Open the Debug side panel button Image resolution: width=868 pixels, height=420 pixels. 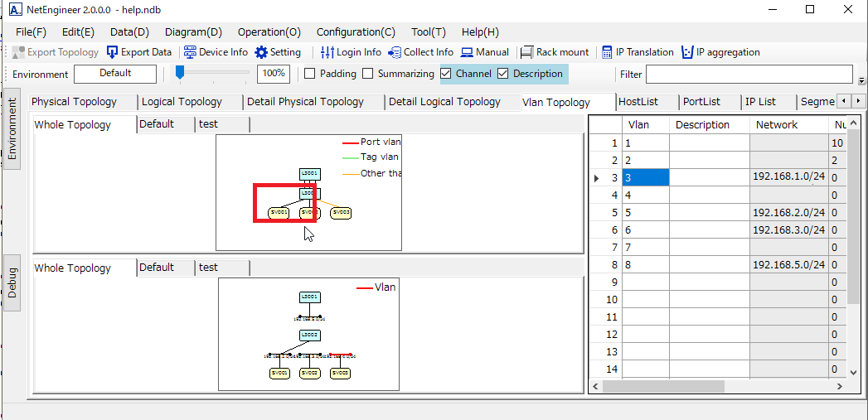pos(12,283)
